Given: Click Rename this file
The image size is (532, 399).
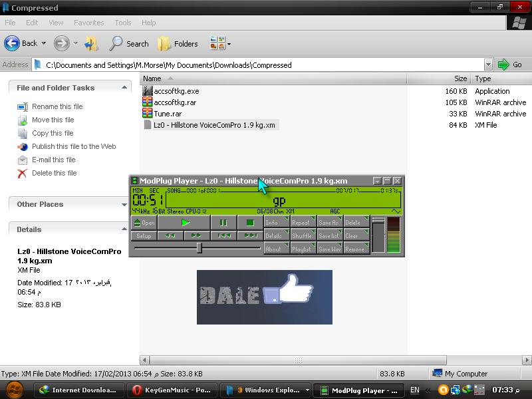Looking at the screenshot, I should click(57, 106).
